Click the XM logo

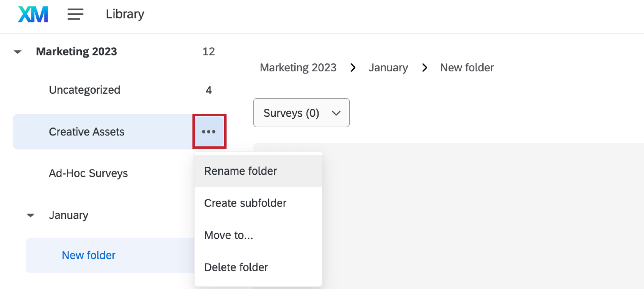pos(33,14)
